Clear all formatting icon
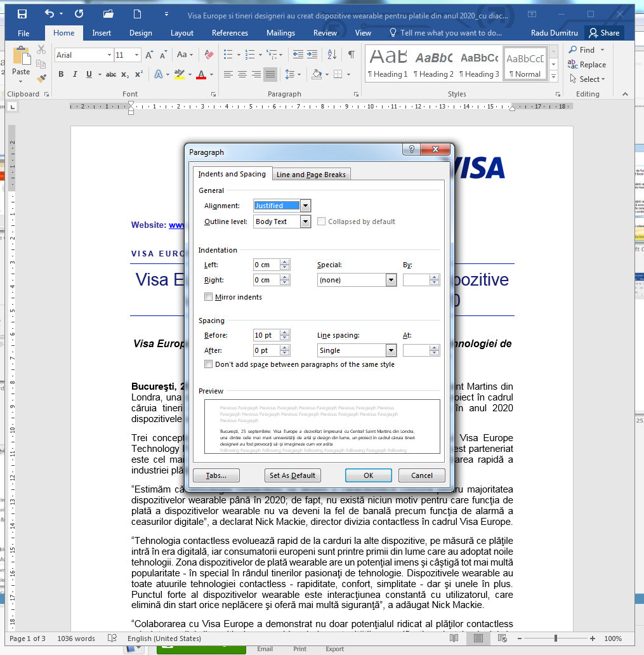644x655 pixels. (209, 55)
